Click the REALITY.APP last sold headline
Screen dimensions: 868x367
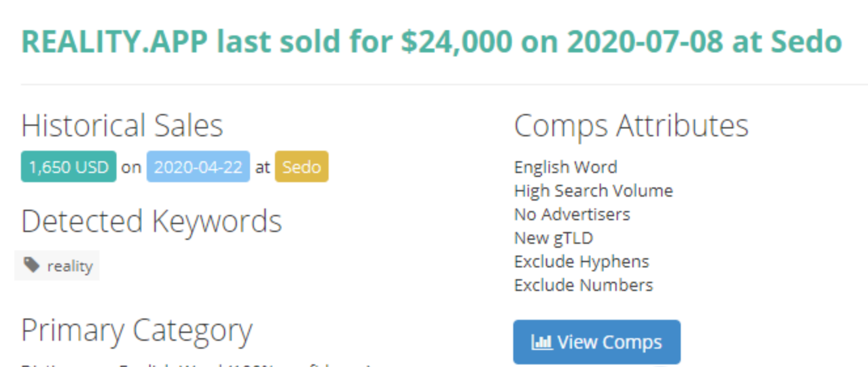coord(431,42)
